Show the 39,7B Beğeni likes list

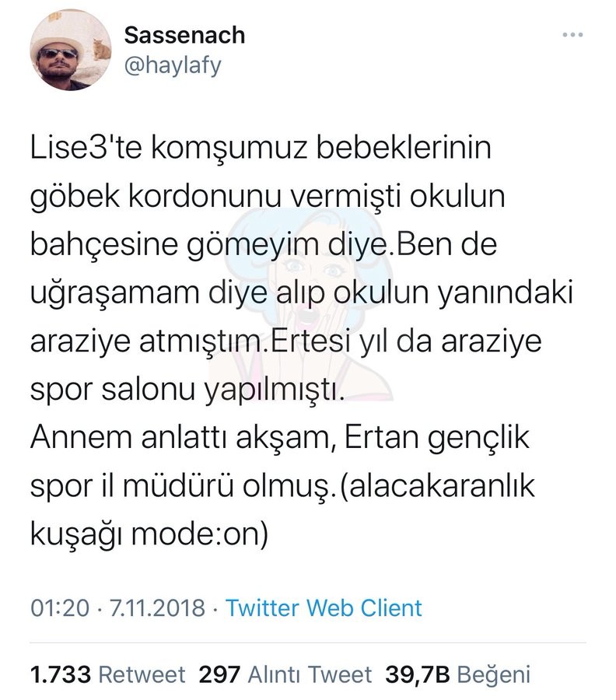(x=454, y=674)
